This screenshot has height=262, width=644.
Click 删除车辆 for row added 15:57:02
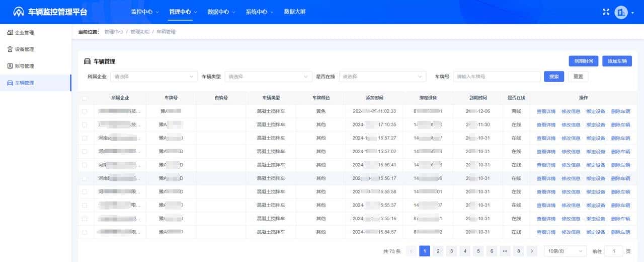(x=620, y=152)
